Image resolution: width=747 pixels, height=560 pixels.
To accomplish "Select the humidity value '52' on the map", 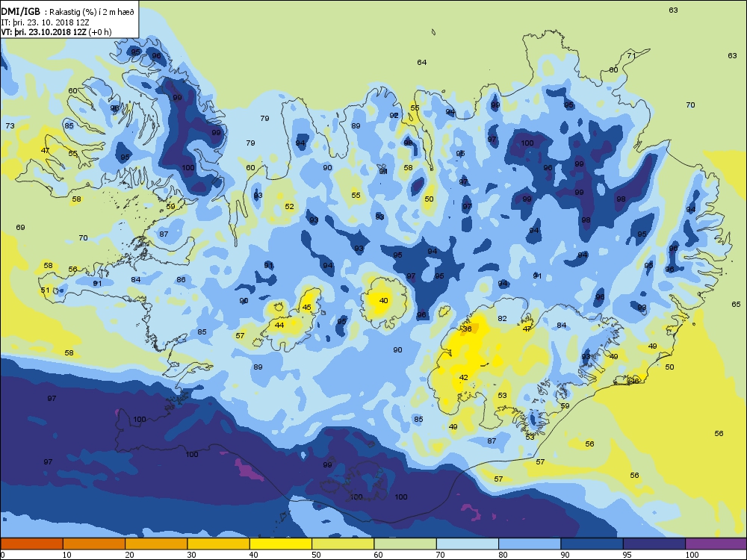I will click(289, 207).
